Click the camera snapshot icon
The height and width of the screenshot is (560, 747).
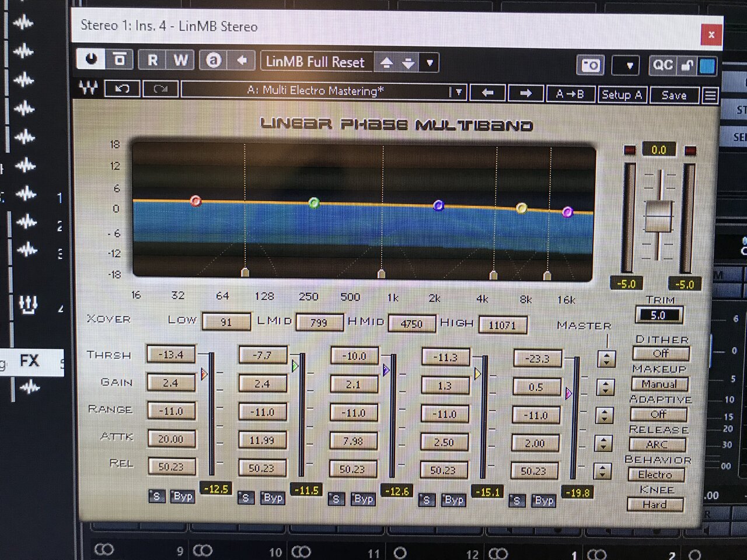[591, 65]
